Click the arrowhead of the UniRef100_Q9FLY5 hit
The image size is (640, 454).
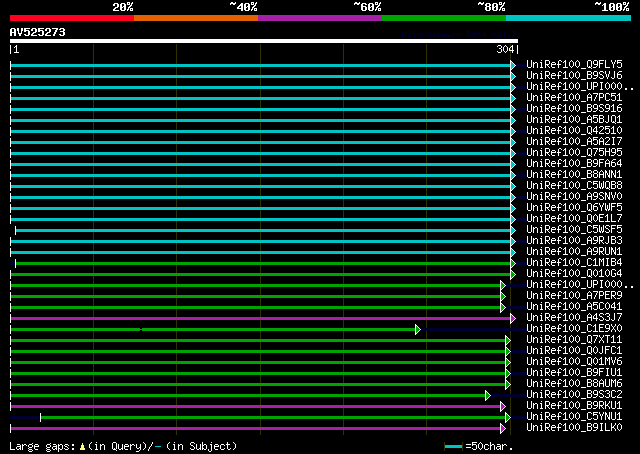click(513, 65)
